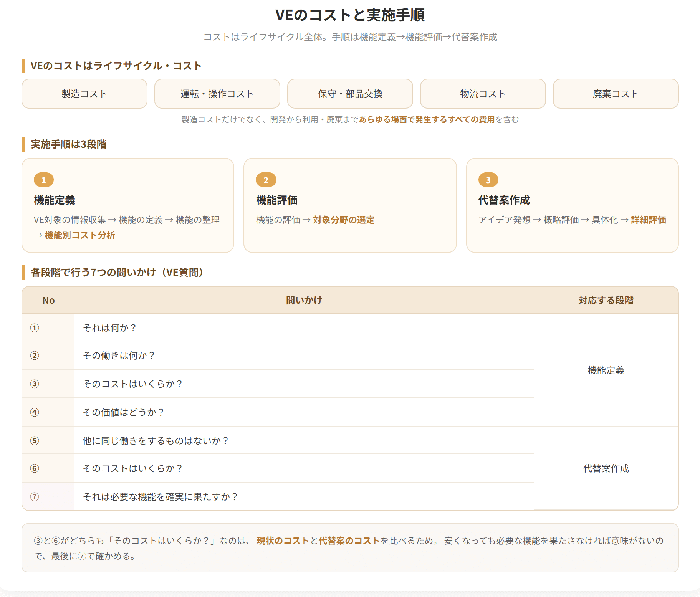Image resolution: width=700 pixels, height=597 pixels.
Task: Click the highlighted 詳細評価 text
Action: (649, 220)
